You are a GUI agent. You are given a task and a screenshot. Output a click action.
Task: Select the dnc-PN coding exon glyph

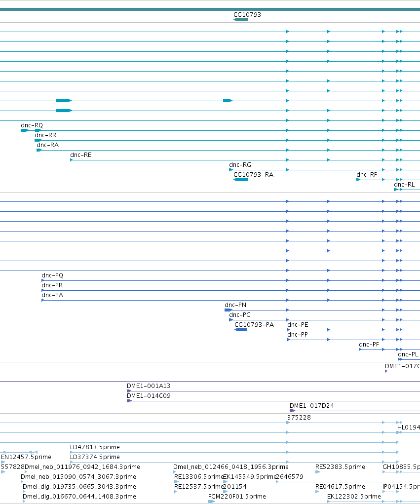coord(228,310)
